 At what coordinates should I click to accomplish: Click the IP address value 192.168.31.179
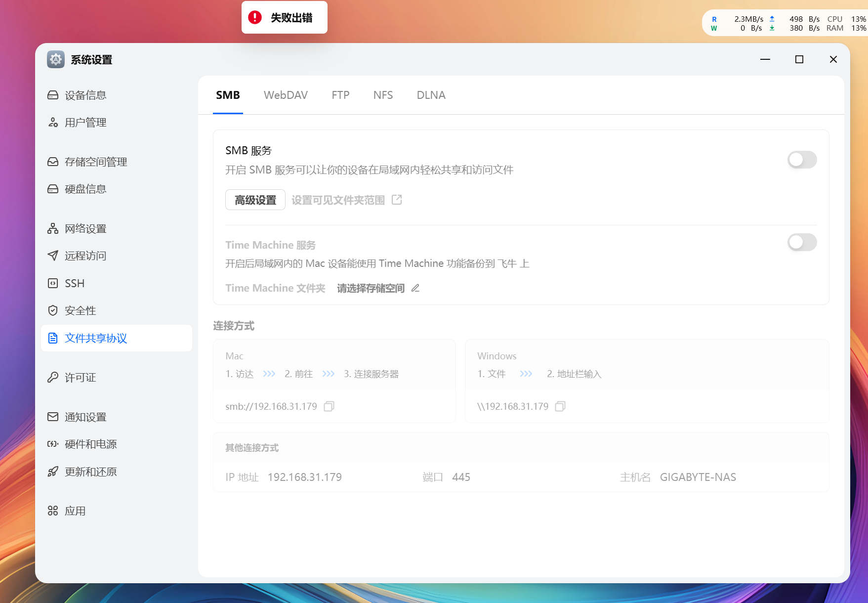[x=305, y=477]
